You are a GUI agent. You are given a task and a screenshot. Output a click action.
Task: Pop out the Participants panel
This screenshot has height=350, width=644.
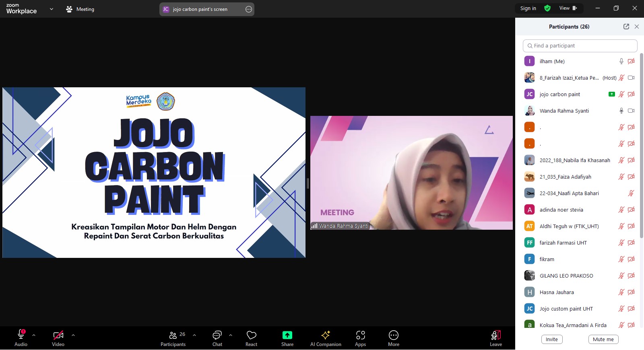(626, 27)
